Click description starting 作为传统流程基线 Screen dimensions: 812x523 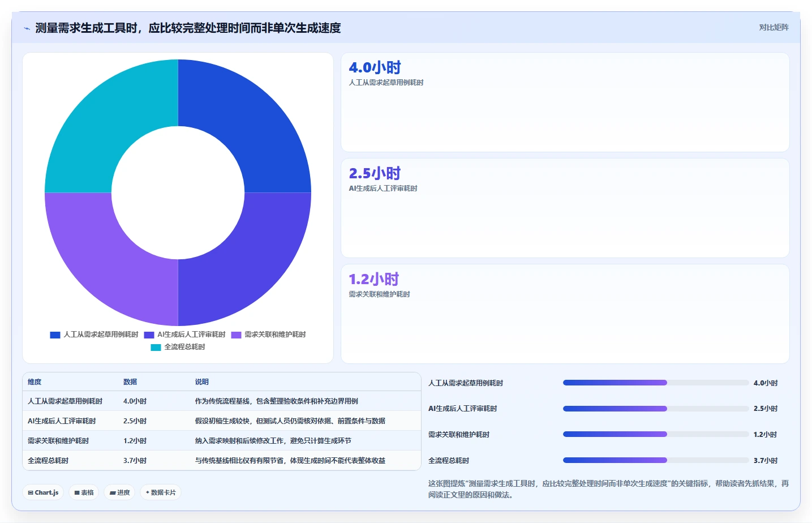coord(277,401)
